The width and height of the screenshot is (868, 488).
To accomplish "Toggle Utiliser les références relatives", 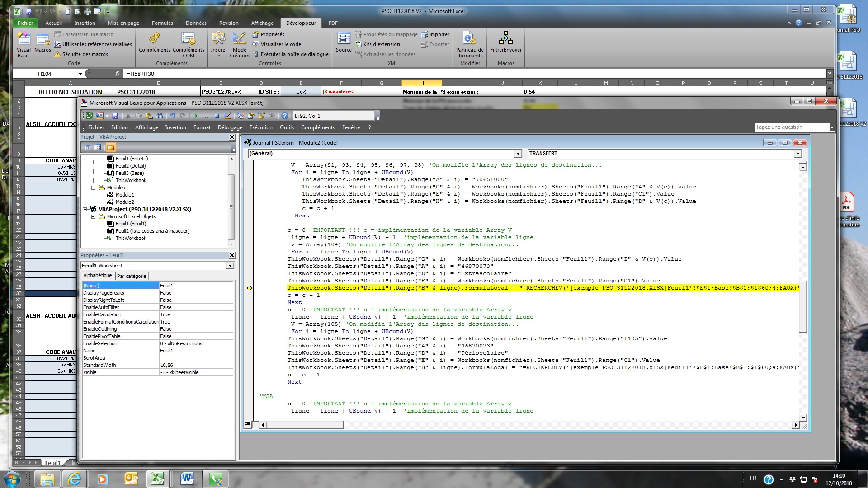I will pos(93,44).
